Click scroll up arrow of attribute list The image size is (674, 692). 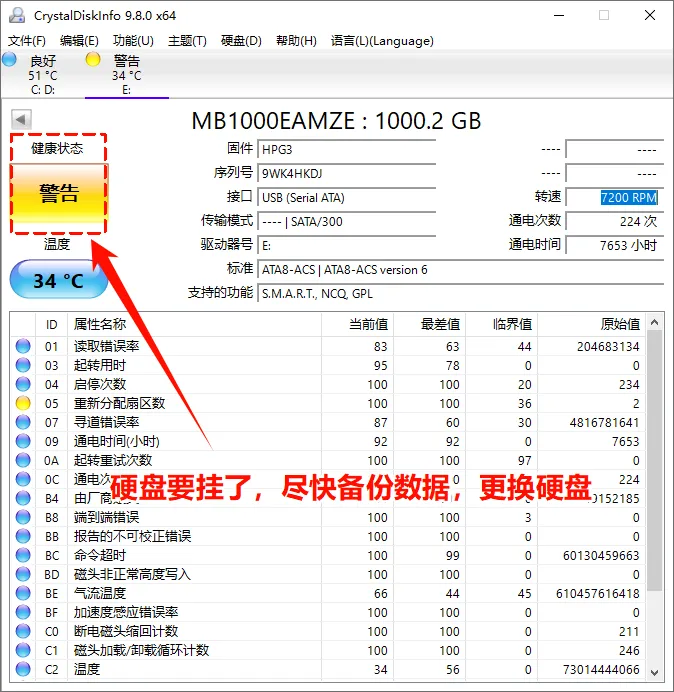click(655, 323)
